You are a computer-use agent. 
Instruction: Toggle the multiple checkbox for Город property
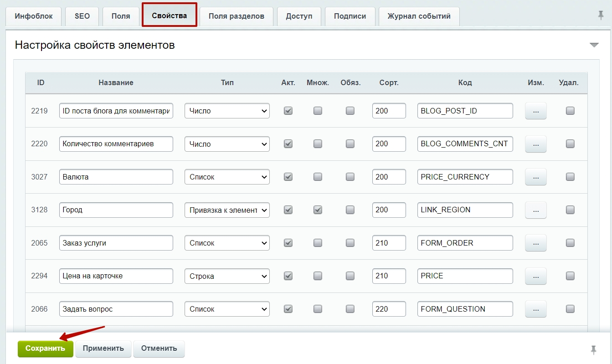318,210
